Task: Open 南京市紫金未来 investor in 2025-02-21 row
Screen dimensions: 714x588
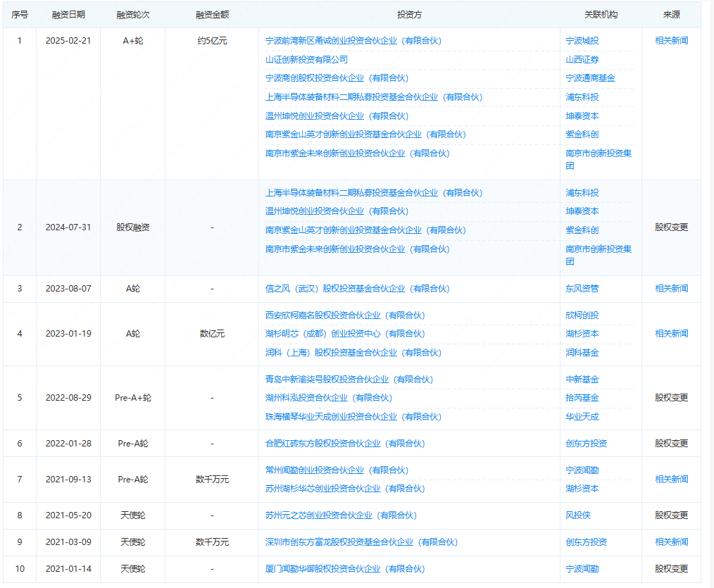Action: (358, 154)
